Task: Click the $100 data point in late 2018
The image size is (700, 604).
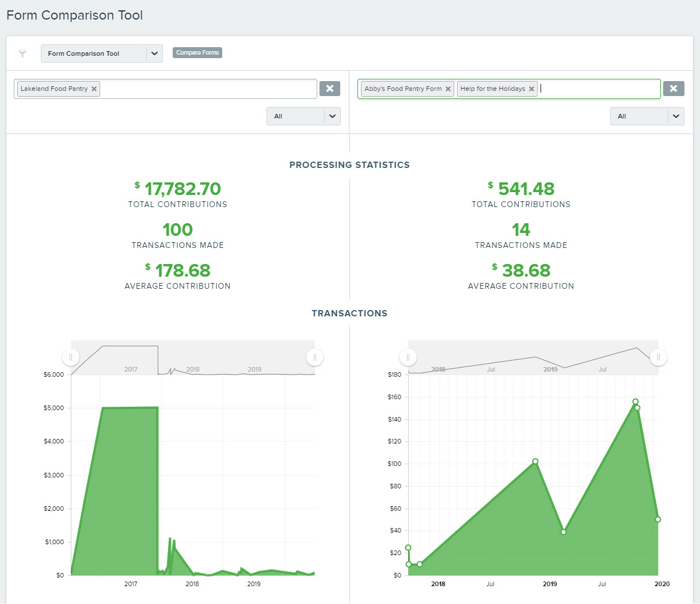Action: (x=535, y=461)
